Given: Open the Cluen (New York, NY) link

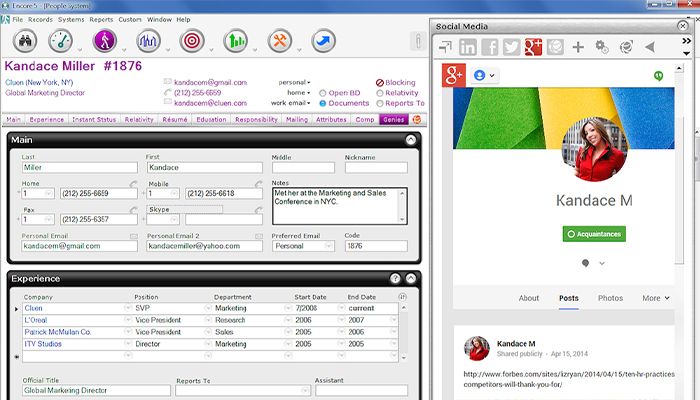Looking at the screenshot, I should (39, 83).
